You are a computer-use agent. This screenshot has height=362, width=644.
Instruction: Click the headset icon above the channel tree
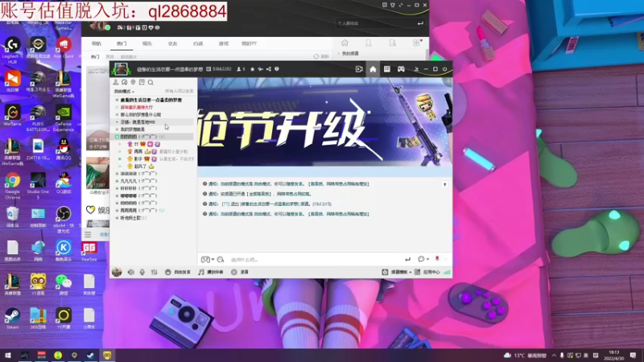(125, 83)
